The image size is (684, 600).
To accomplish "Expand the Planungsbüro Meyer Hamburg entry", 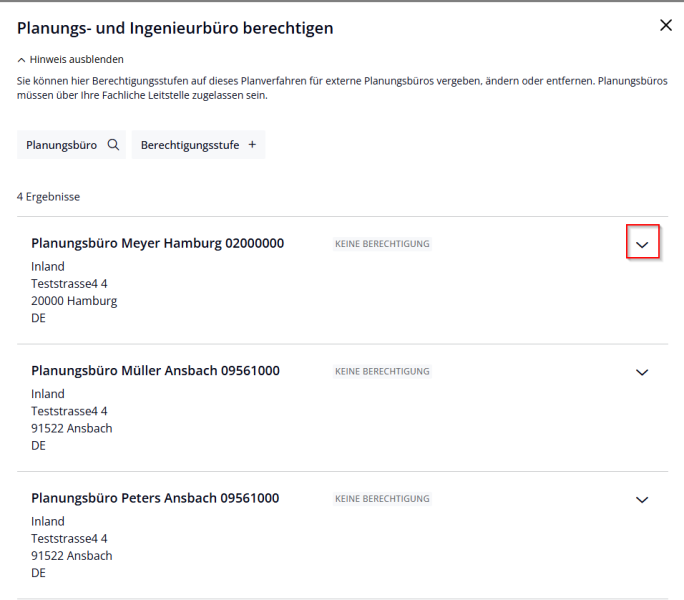I will (x=642, y=244).
